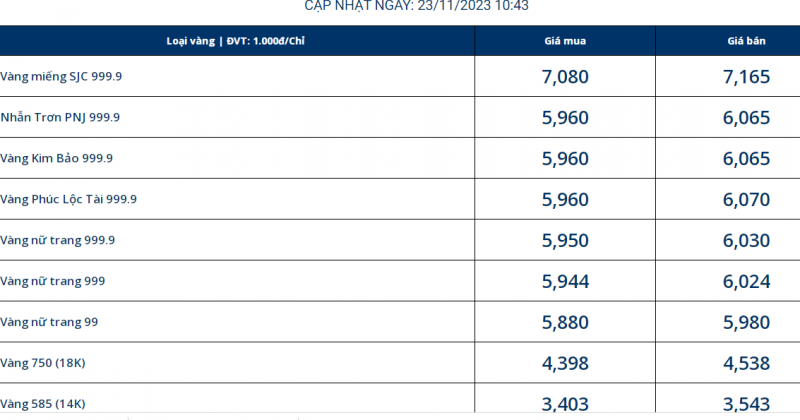The width and height of the screenshot is (800, 420).
Task: Select the 4,398 buy price value
Action: (x=565, y=362)
